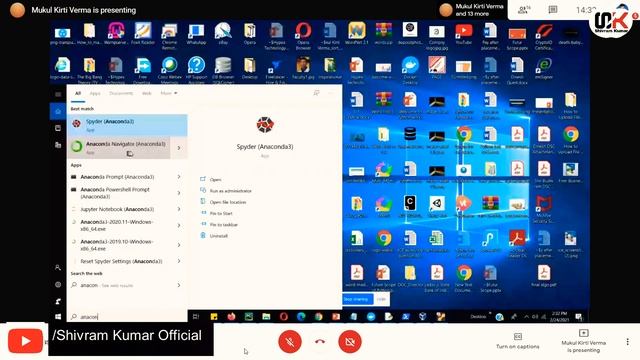Viewport: 640px width, 360px height.
Task: Open Opera Browser desktop shortcut
Action: tap(303, 36)
